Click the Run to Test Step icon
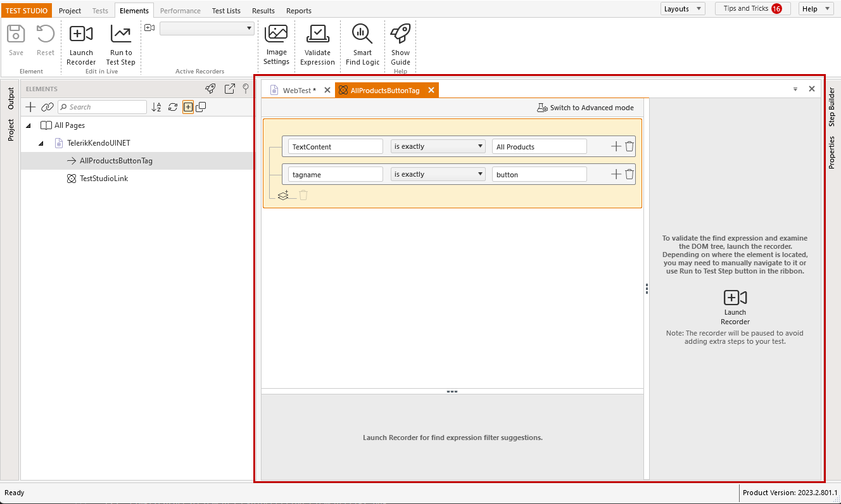Screen dimensions: 841x504 [x=120, y=34]
